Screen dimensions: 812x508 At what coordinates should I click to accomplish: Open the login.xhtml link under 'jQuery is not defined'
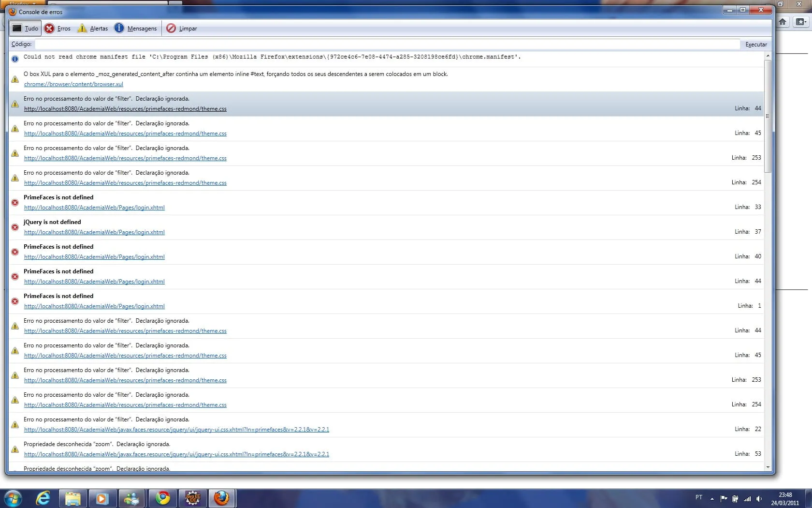94,232
